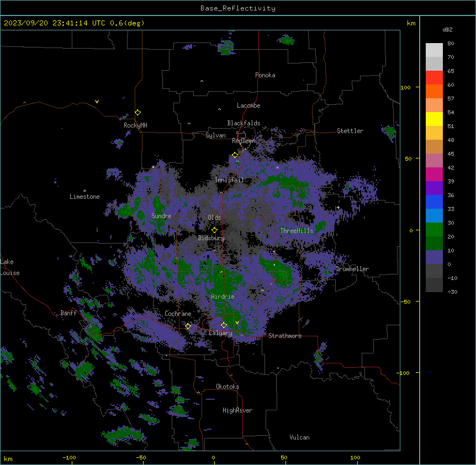The width and height of the screenshot is (476, 465).
Task: Click the Airdrie city label
Action: coord(223,297)
